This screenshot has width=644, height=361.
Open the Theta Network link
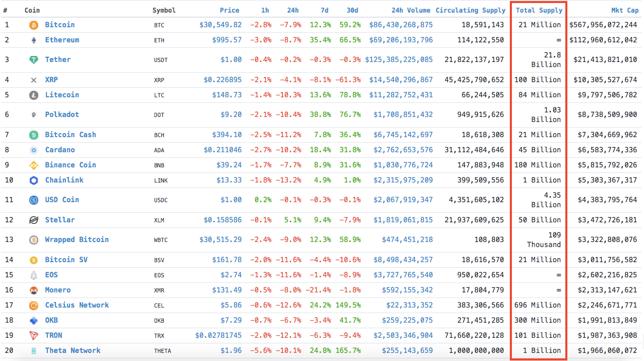[x=73, y=350]
